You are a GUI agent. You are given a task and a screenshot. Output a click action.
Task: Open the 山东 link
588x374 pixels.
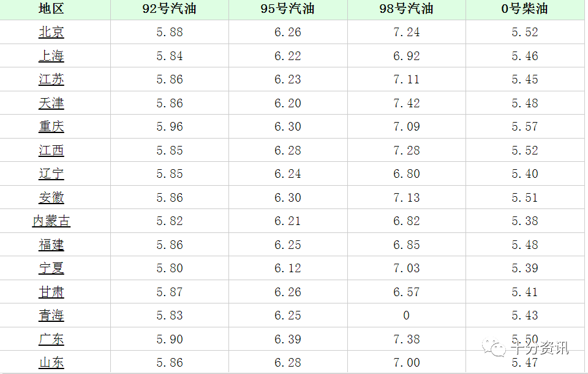[x=51, y=363]
